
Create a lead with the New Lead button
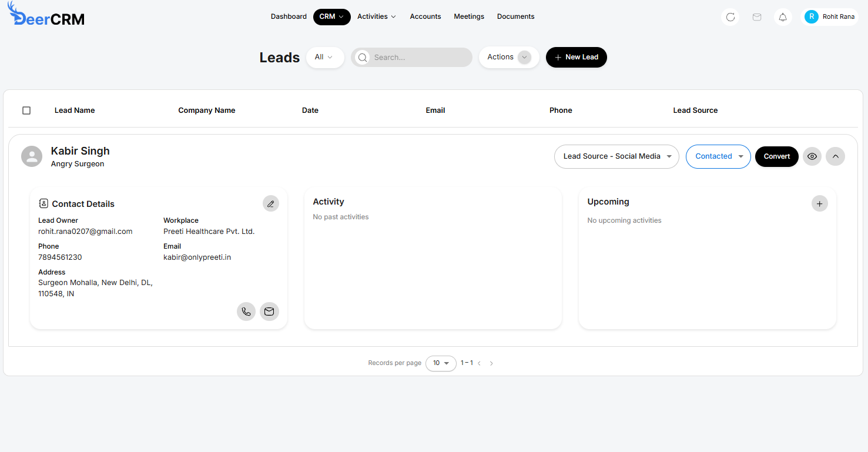coord(577,57)
